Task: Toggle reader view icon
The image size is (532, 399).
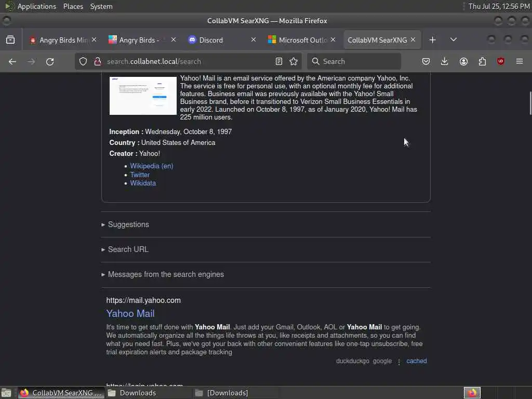Action: pos(278,61)
